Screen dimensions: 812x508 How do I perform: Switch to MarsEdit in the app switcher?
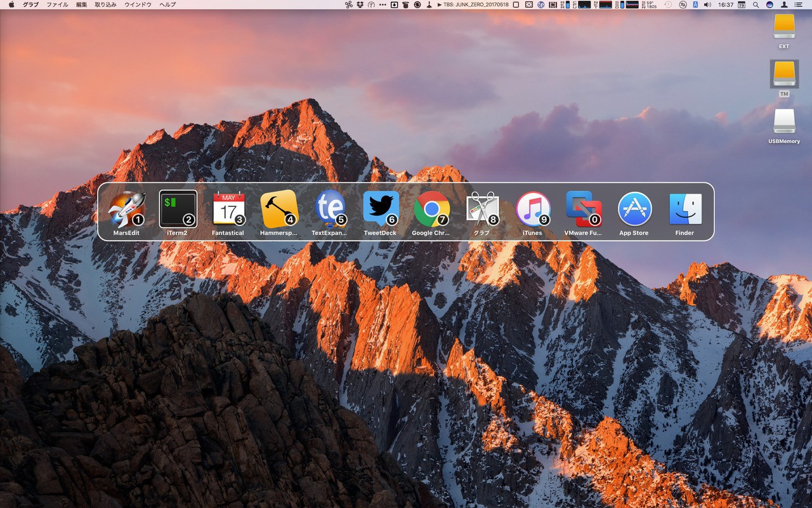pos(126,210)
